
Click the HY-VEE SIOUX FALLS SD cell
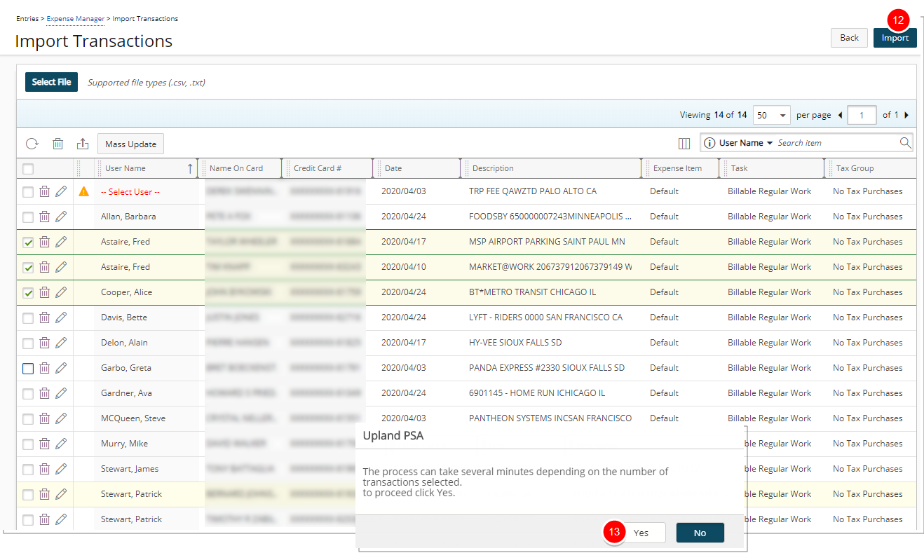pyautogui.click(x=515, y=343)
